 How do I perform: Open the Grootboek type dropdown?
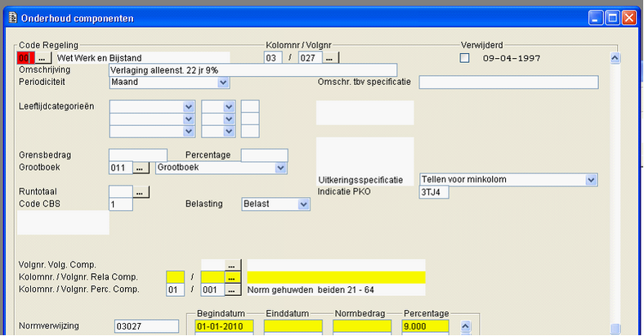point(280,168)
